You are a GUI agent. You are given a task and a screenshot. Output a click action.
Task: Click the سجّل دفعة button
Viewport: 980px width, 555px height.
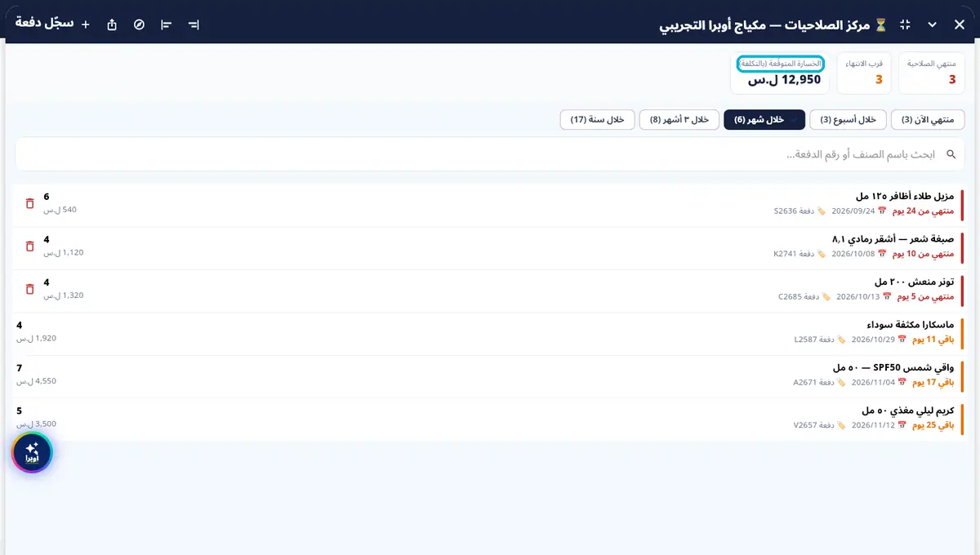pyautogui.click(x=53, y=24)
